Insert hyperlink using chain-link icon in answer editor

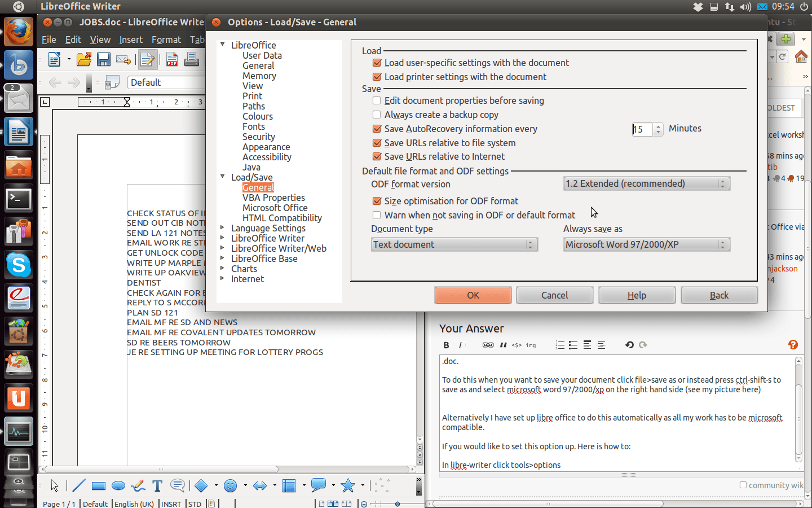click(488, 345)
